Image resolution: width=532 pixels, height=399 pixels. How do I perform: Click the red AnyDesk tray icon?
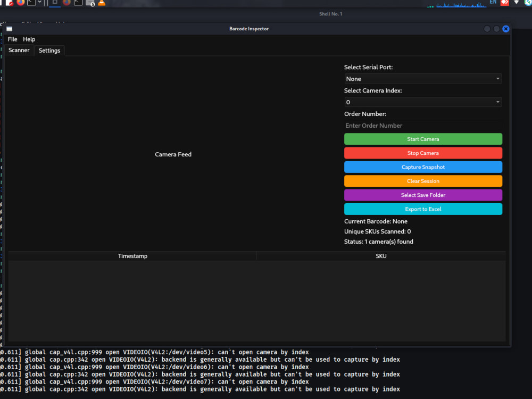click(505, 2)
